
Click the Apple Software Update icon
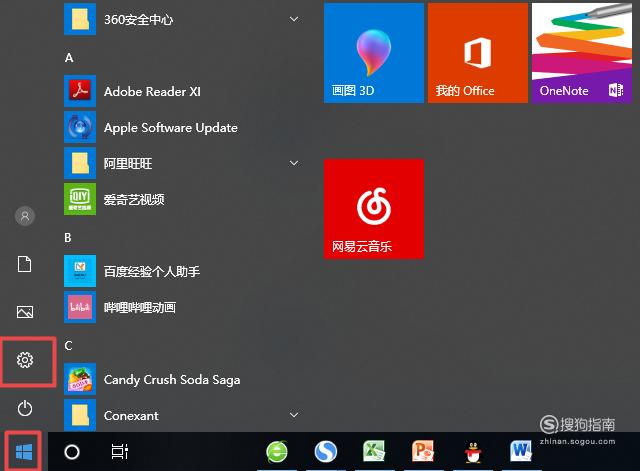pyautogui.click(x=80, y=127)
